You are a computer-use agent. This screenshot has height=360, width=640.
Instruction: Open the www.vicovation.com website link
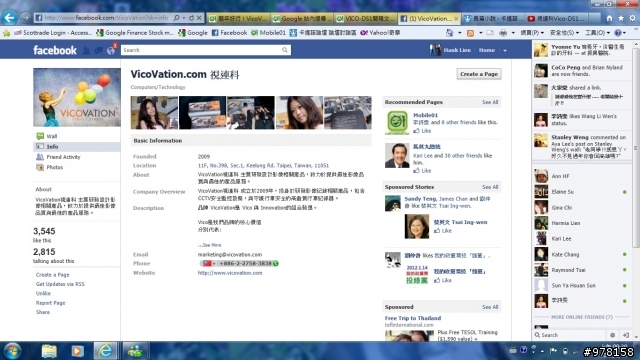[230, 273]
